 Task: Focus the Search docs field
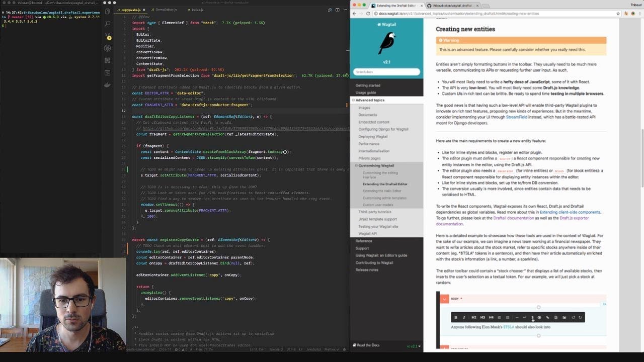point(386,72)
